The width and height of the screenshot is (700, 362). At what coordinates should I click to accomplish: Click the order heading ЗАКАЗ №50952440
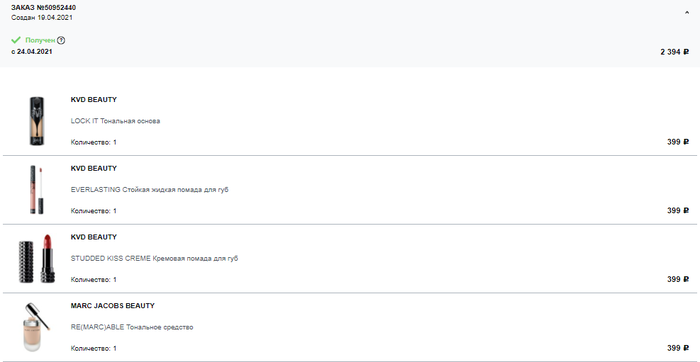click(x=43, y=8)
